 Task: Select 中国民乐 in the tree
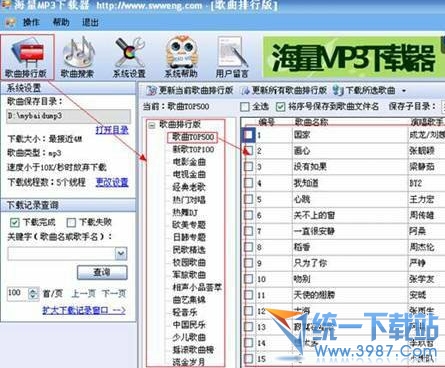189,325
